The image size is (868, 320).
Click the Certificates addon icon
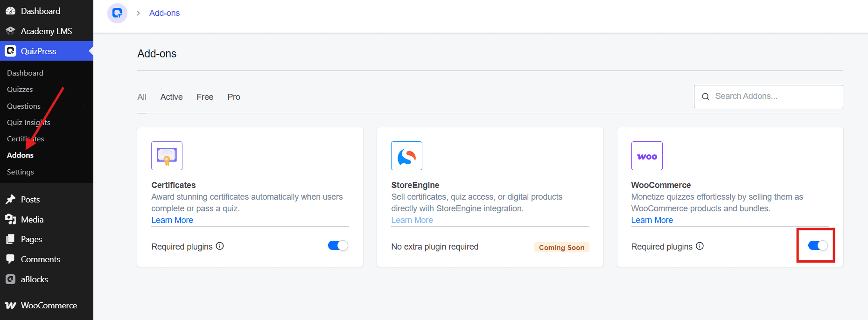(x=167, y=156)
